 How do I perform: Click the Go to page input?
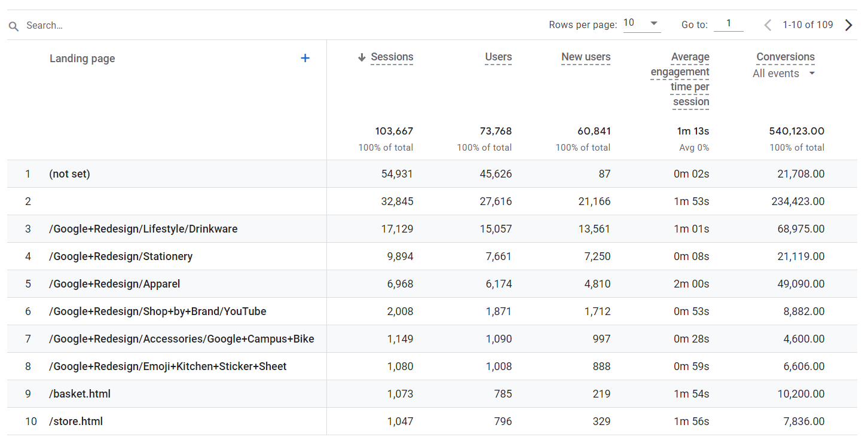coord(729,24)
